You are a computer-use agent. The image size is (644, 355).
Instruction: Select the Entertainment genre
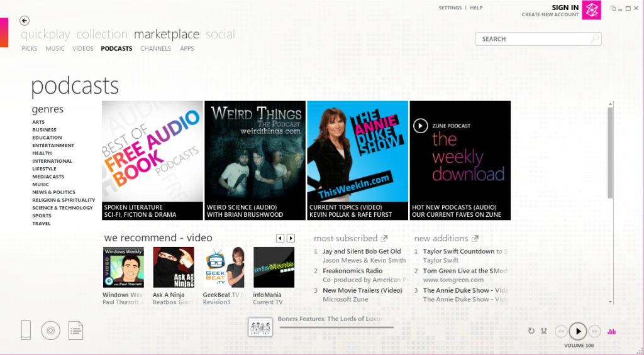tap(53, 145)
